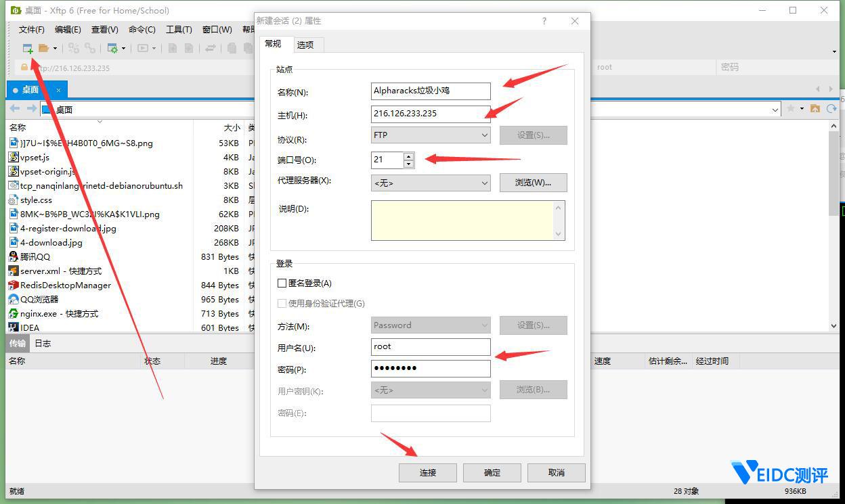
Task: Toggle the 使用身份验证代理 checkbox
Action: (x=282, y=303)
